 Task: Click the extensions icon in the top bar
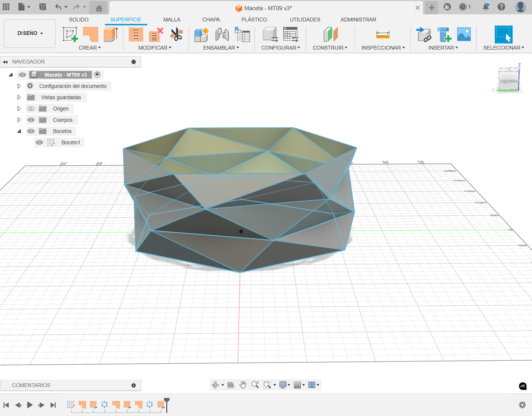point(447,7)
